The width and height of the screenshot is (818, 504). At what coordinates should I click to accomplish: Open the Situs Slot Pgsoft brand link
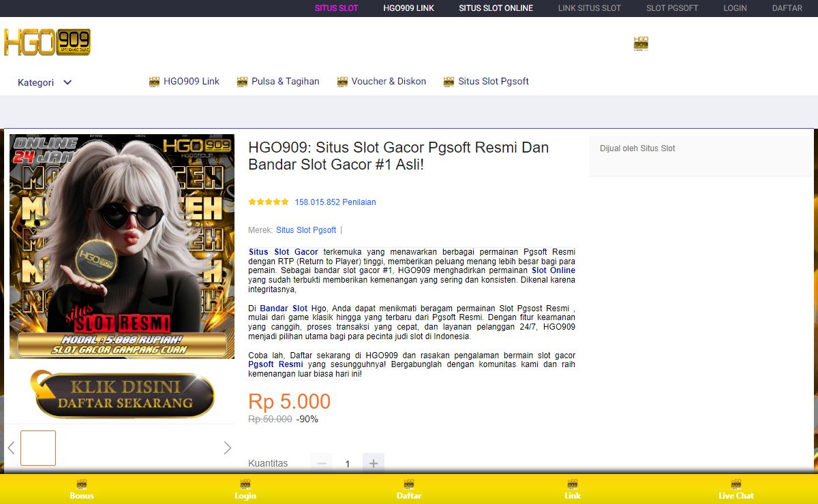pos(306,230)
